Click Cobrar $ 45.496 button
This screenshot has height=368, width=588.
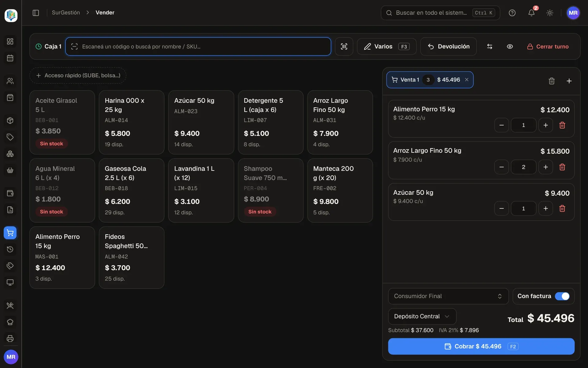click(481, 347)
